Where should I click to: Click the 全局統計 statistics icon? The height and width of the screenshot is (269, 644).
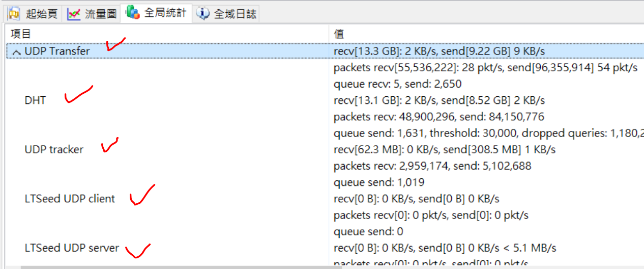tap(133, 12)
